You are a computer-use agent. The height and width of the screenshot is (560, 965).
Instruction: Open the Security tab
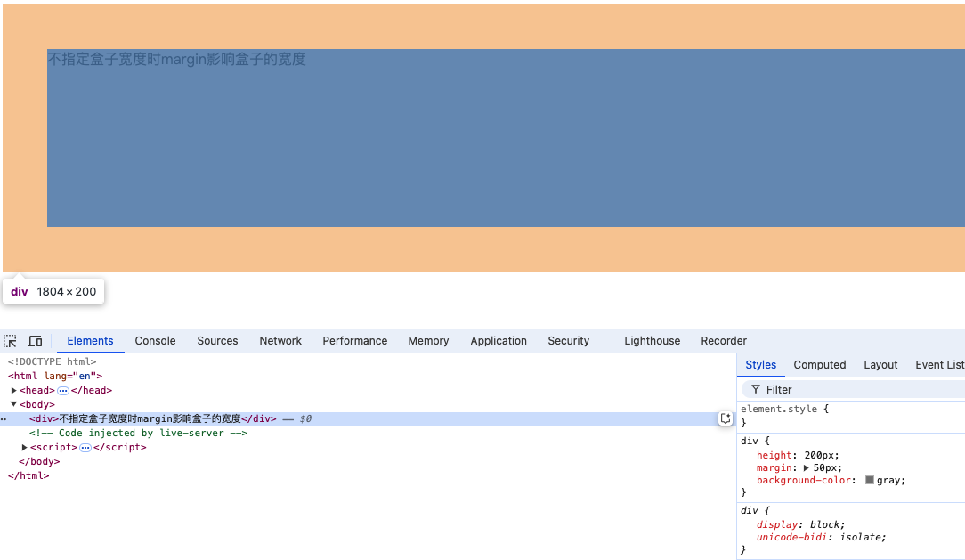[x=569, y=341]
